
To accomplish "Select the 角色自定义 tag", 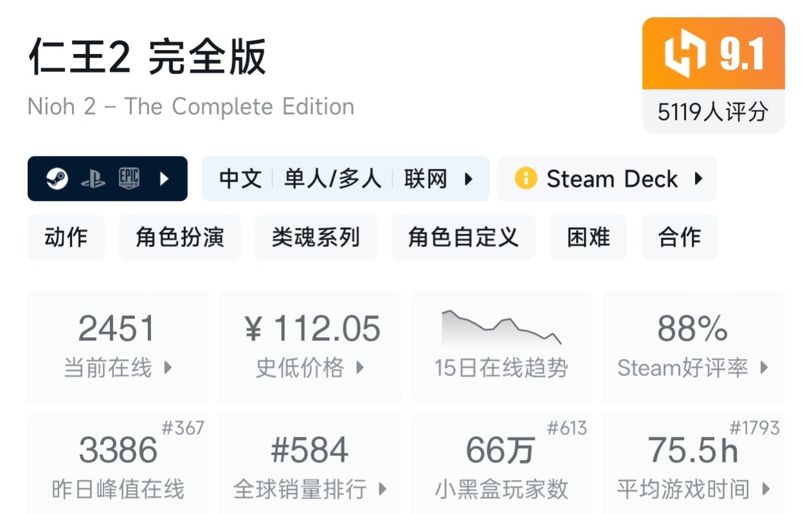I will click(x=463, y=237).
